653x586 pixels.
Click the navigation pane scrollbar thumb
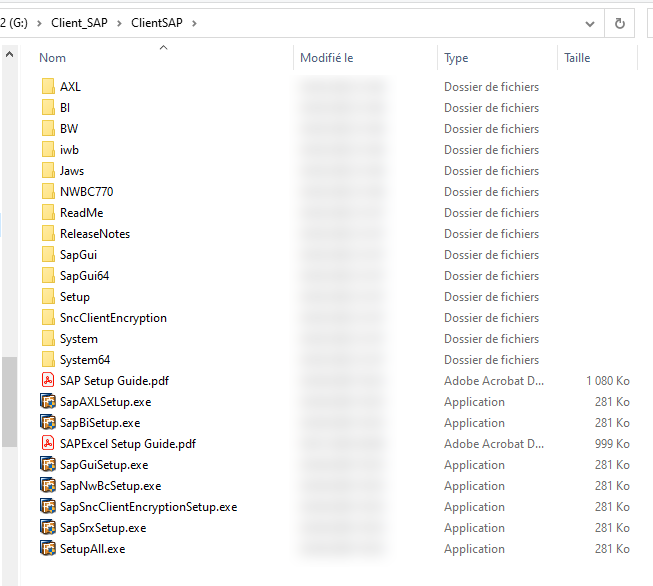(x=9, y=402)
